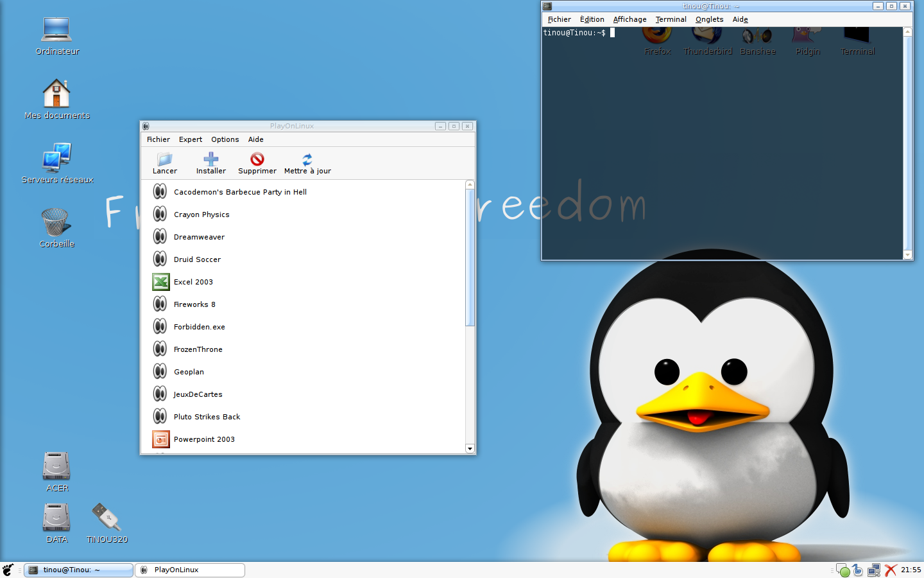Open the Onglets menu in terminal
This screenshot has width=924, height=578.
pos(709,19)
